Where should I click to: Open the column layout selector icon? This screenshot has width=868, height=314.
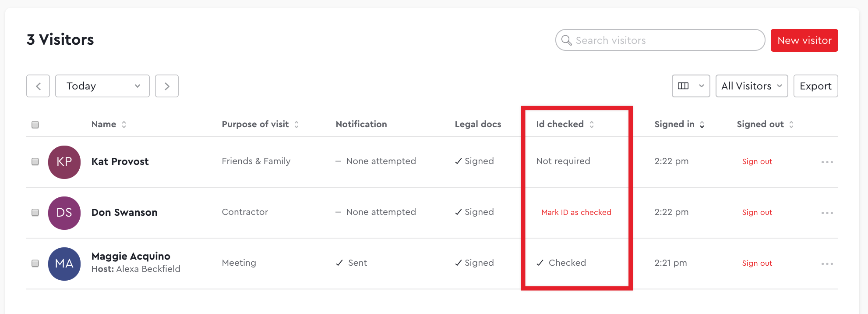tap(691, 86)
